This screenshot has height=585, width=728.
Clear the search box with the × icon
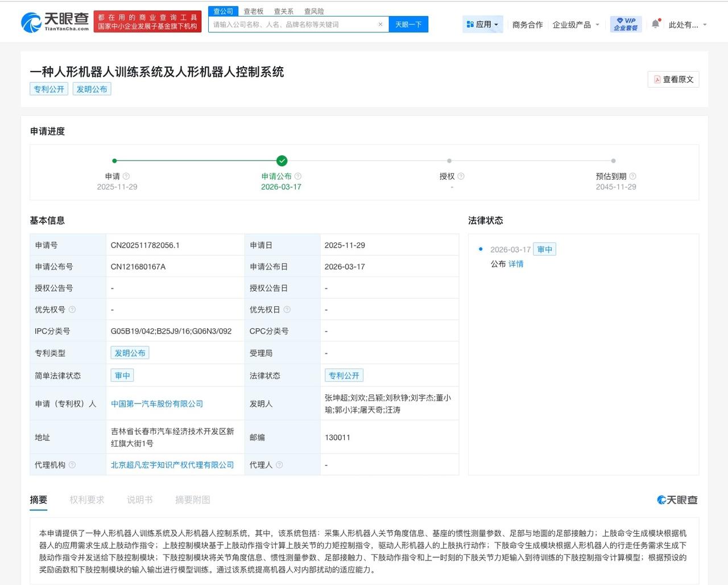tap(380, 24)
